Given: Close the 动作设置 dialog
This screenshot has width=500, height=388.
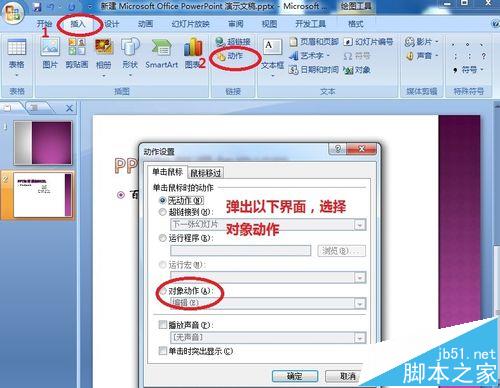Looking at the screenshot, I should (362, 149).
